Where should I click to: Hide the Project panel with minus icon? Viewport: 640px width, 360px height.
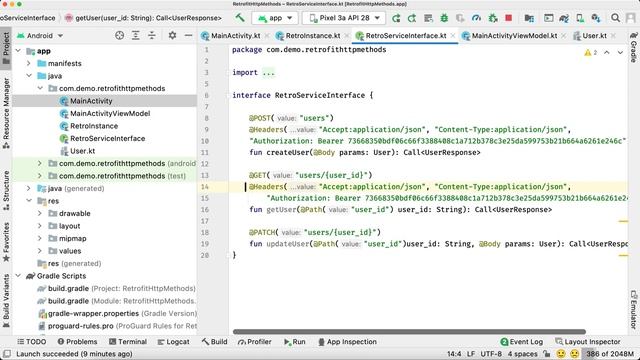pos(188,36)
